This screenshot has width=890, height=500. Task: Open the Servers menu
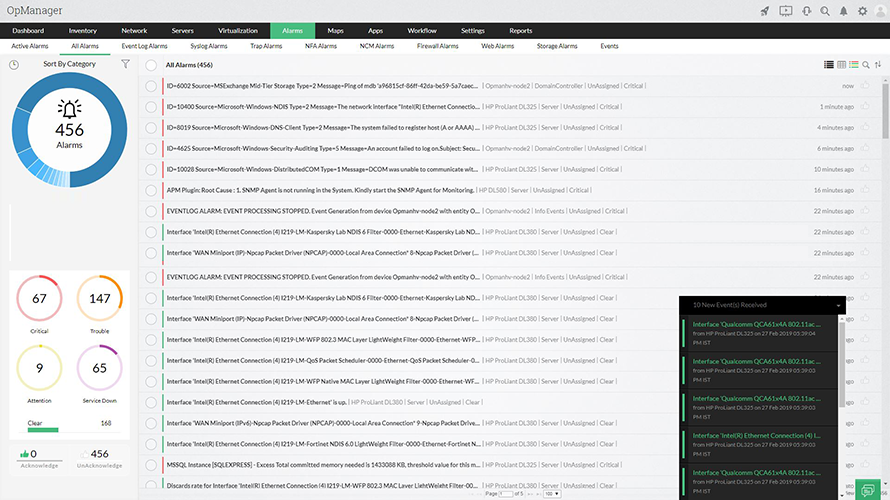click(182, 31)
